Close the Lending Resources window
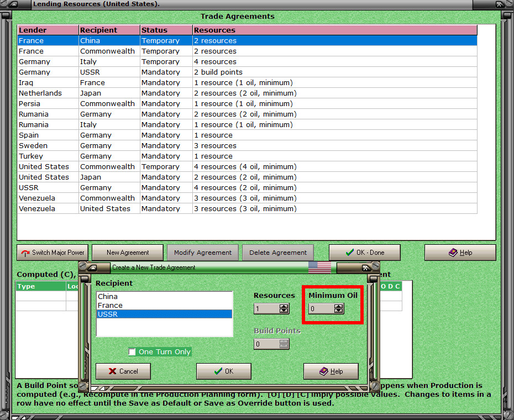The width and height of the screenshot is (514, 420). [499, 4]
